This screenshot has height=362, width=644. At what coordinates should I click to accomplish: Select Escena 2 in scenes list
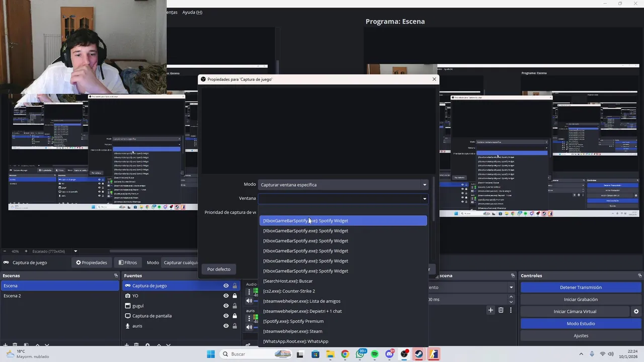point(60,296)
